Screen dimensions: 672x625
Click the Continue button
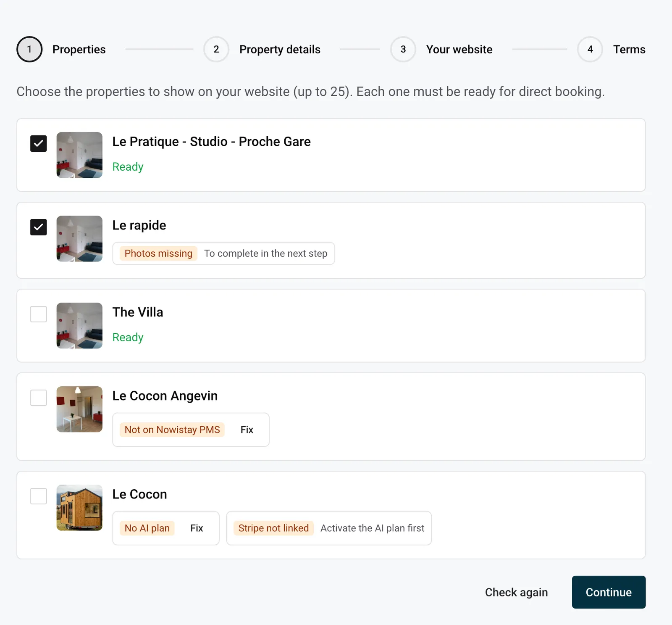(609, 592)
